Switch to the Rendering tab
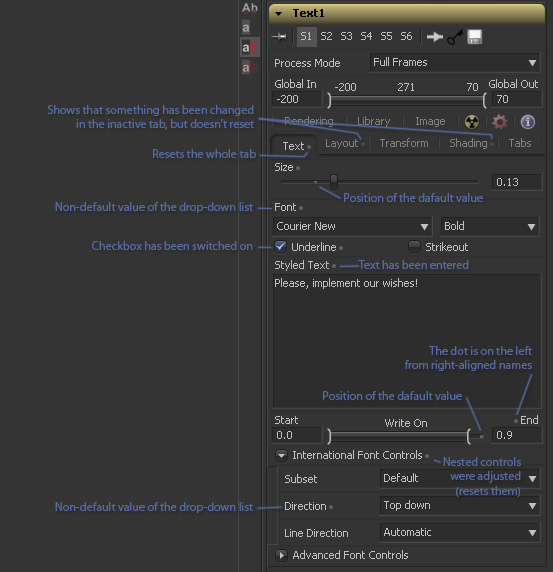 tap(309, 121)
